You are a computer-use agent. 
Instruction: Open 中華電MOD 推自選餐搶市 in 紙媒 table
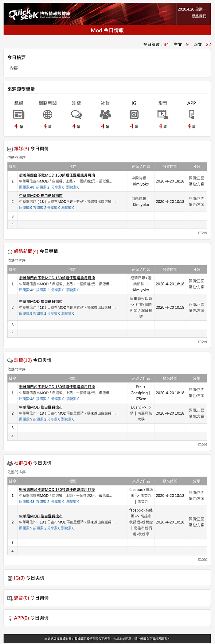41,196
